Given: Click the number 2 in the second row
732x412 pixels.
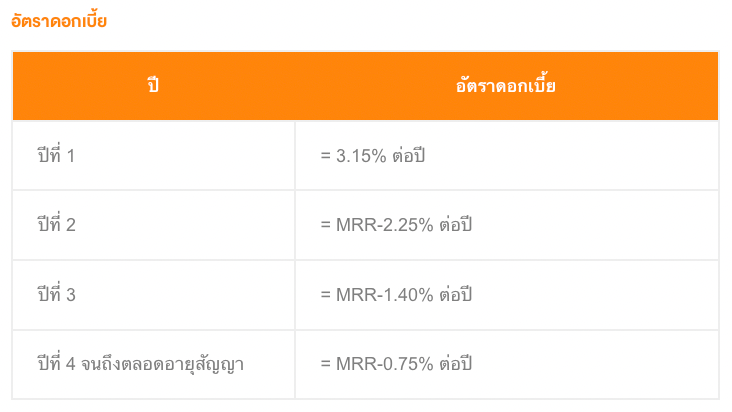Looking at the screenshot, I should (71, 225).
